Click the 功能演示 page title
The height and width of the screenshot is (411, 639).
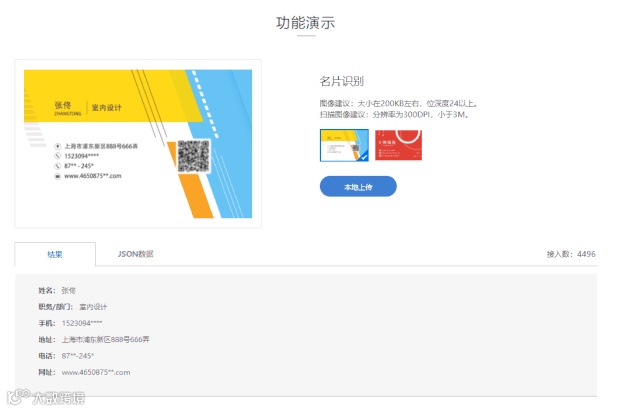[x=306, y=23]
